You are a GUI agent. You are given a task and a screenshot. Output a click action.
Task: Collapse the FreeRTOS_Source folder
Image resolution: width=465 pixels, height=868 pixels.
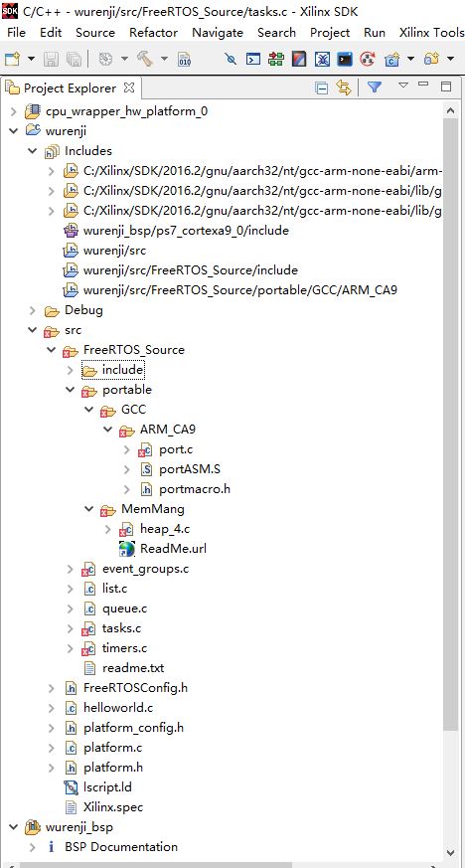pos(52,350)
